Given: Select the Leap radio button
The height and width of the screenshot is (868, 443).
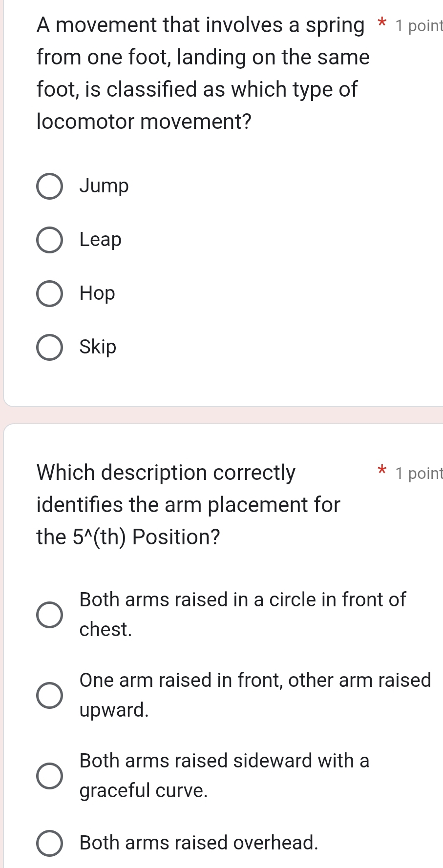Looking at the screenshot, I should (x=49, y=240).
